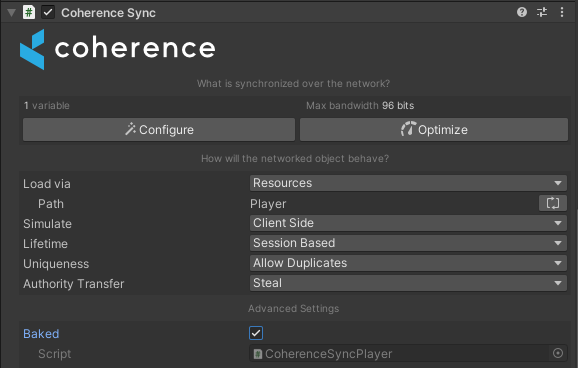This screenshot has width=578, height=368.
Task: Click the coherence logo image
Action: click(118, 49)
